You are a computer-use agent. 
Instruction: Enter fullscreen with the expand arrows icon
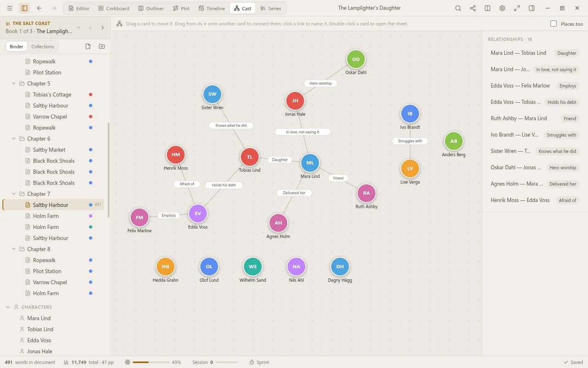[517, 8]
